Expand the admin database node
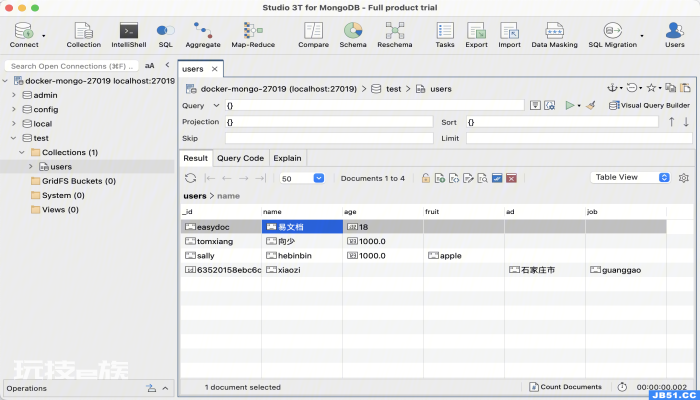The image size is (700, 400). [14, 95]
